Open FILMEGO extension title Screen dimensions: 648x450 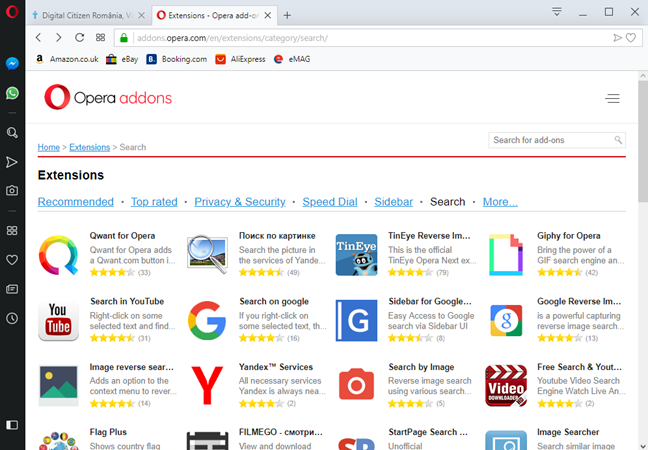coord(281,432)
